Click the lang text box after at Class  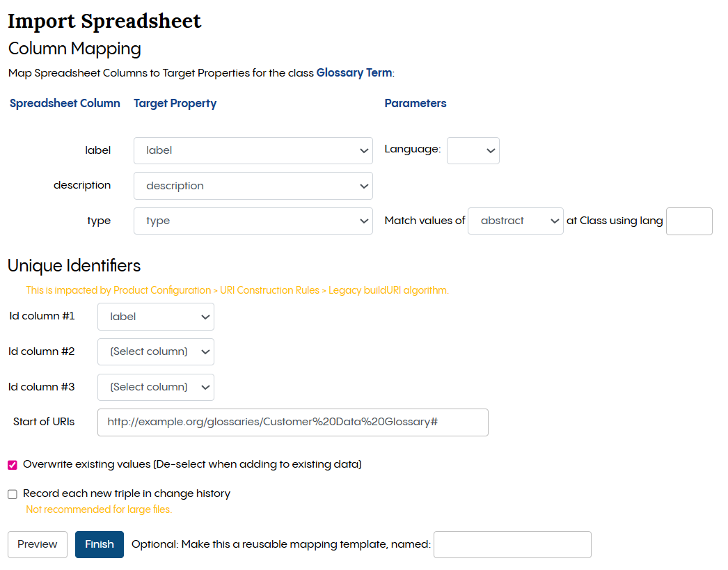689,221
